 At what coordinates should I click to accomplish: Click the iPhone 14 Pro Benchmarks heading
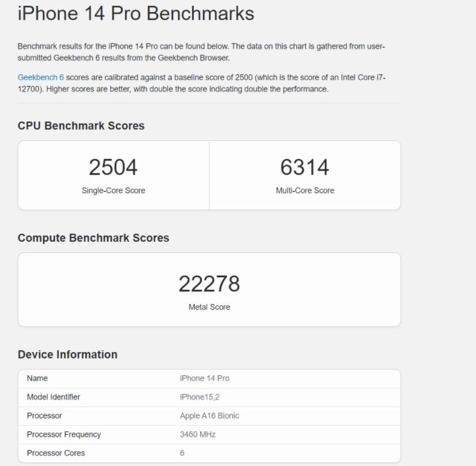click(x=136, y=13)
